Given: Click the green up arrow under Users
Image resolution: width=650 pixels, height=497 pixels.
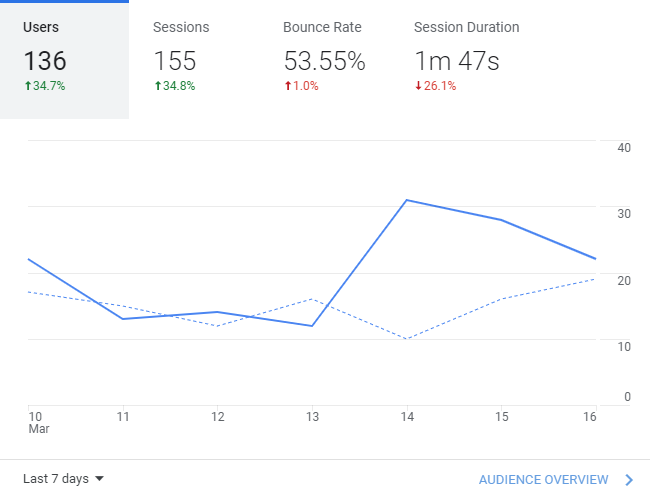Looking at the screenshot, I should (x=28, y=86).
